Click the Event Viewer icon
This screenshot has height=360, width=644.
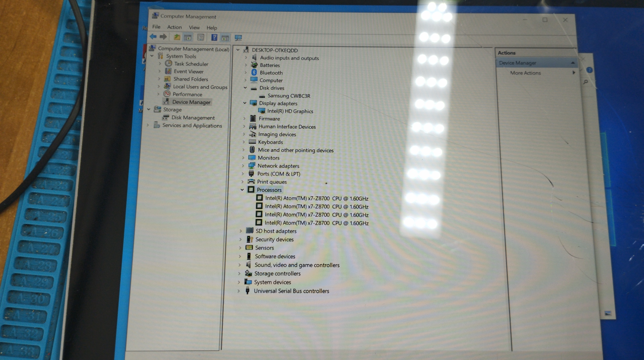tap(168, 71)
